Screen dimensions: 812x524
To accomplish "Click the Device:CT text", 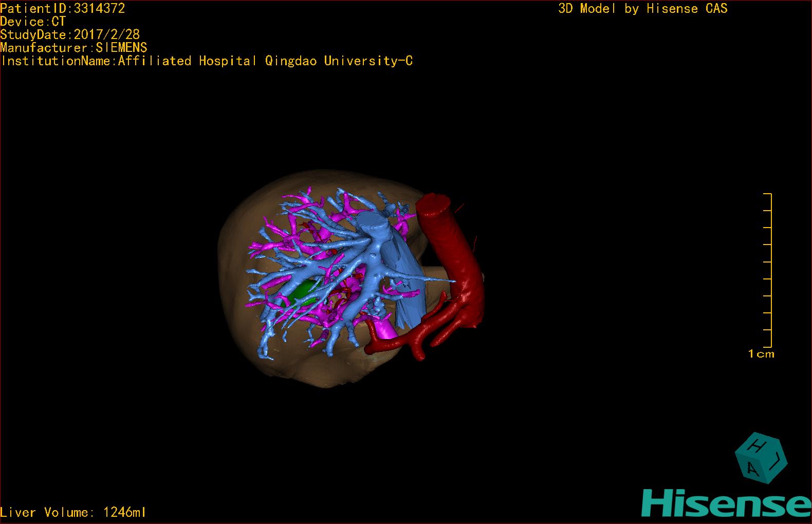I will point(33,22).
